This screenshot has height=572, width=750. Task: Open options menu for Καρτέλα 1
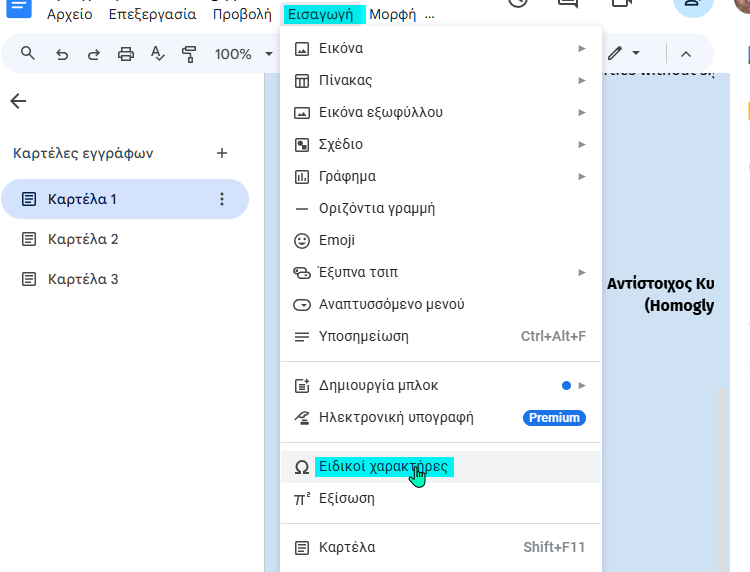point(221,199)
